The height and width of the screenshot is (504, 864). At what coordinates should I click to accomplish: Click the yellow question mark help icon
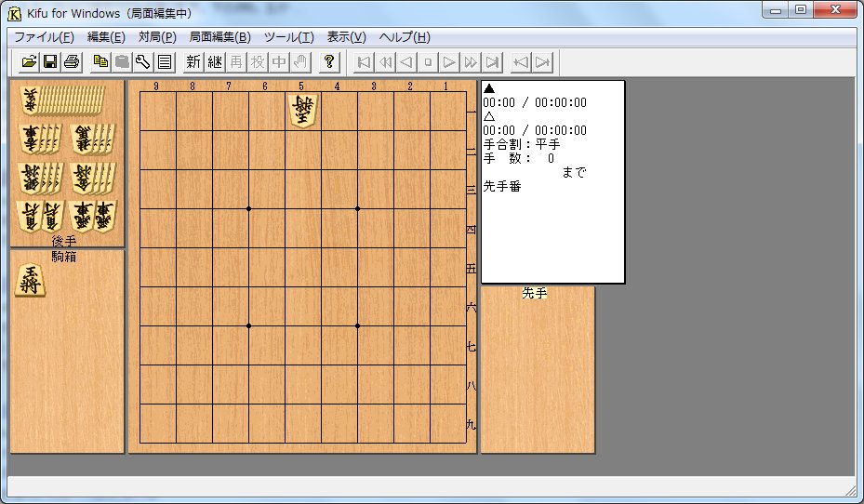point(328,62)
